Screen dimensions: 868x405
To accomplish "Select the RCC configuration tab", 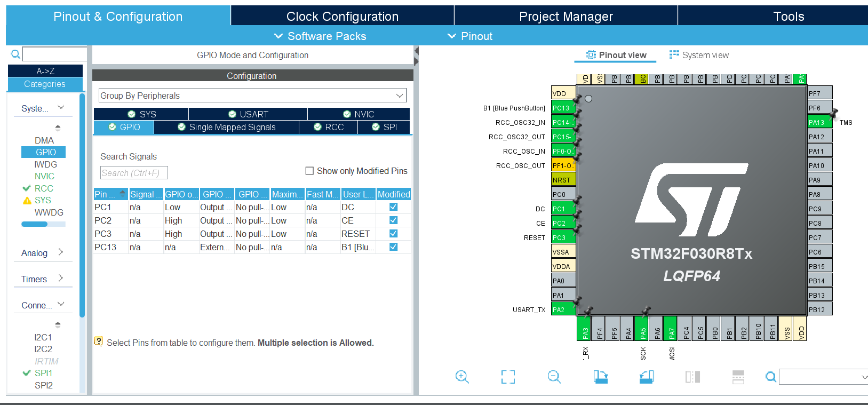I will coord(328,127).
